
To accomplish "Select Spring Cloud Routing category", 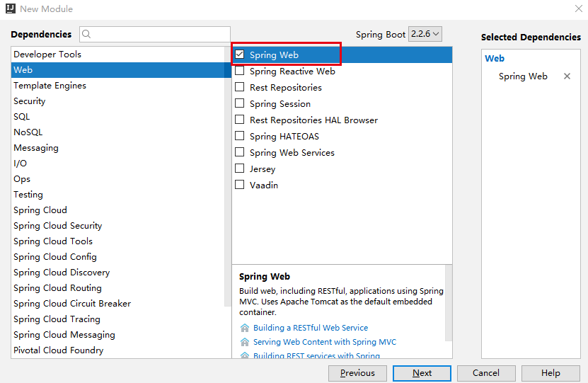I will [x=117, y=287].
